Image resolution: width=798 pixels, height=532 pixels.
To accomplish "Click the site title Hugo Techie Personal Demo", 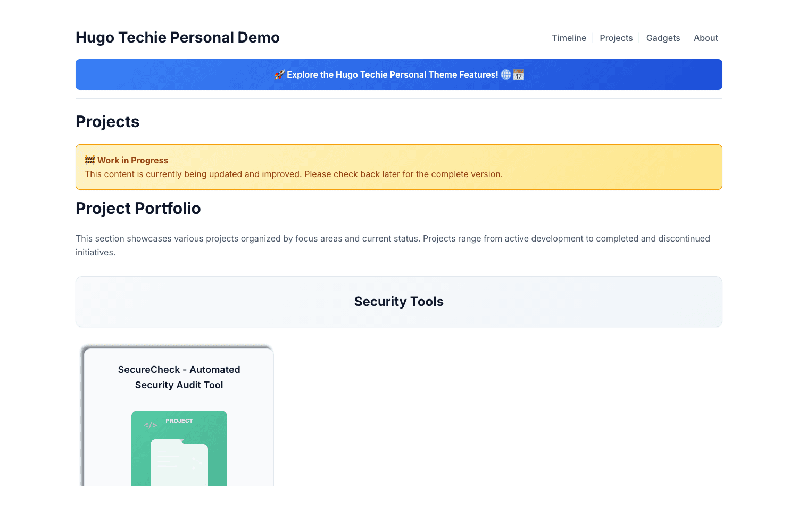I will point(178,37).
